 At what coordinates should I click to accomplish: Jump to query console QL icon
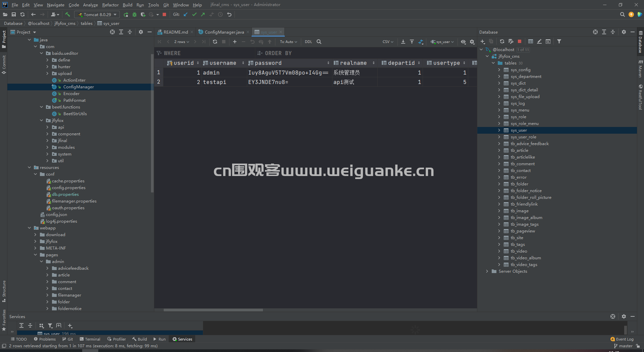point(548,41)
